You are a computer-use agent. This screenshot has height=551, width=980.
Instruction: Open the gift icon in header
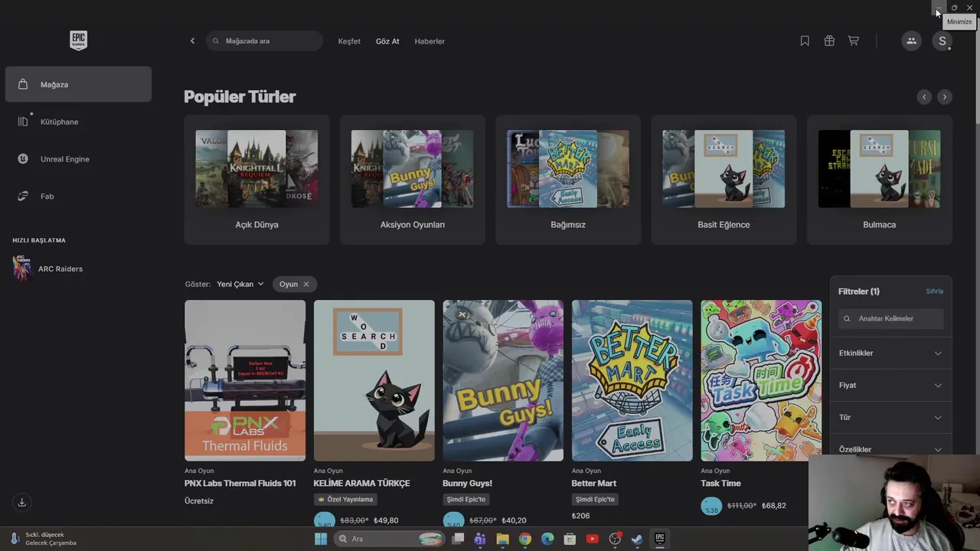click(829, 41)
